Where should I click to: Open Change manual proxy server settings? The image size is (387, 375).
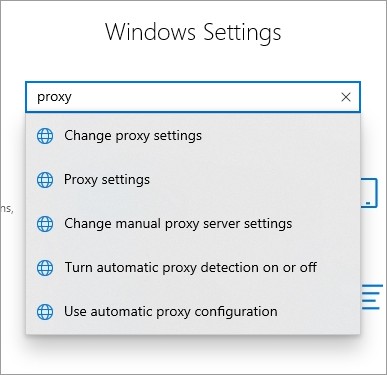pos(193,224)
